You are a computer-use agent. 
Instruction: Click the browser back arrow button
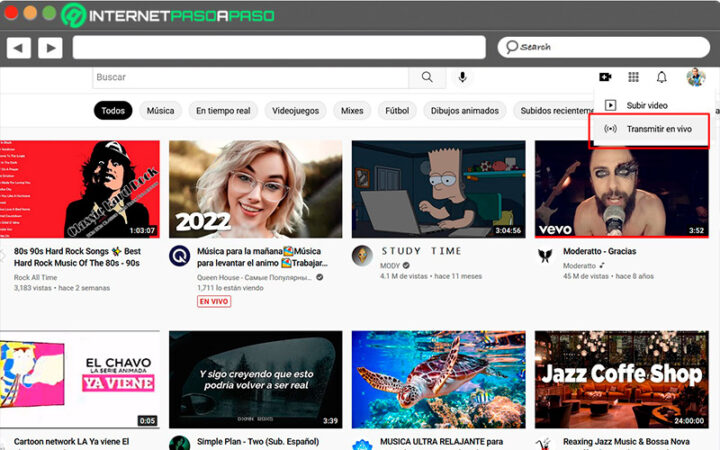click(19, 47)
